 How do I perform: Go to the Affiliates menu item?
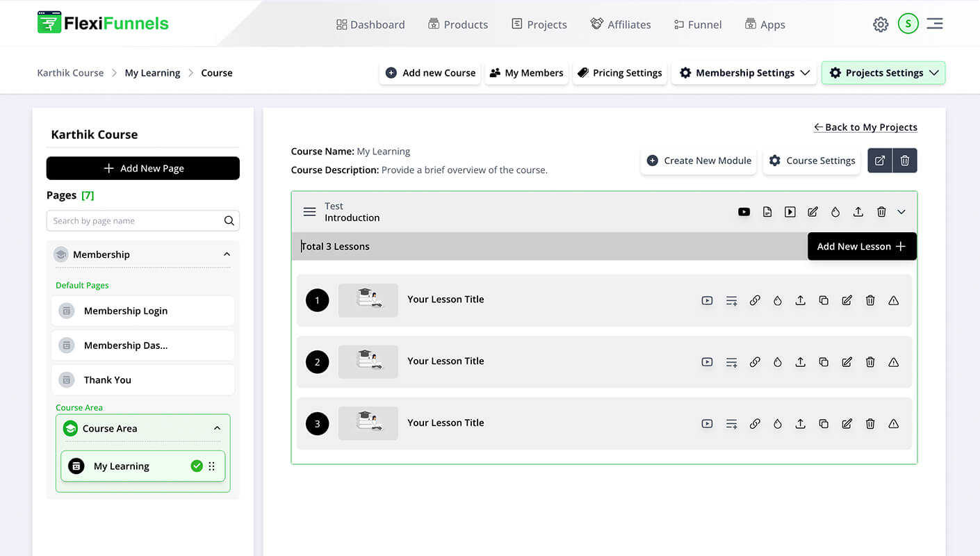621,24
